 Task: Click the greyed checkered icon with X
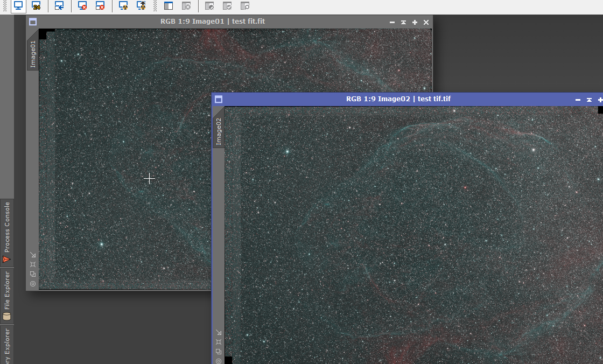pyautogui.click(x=186, y=6)
